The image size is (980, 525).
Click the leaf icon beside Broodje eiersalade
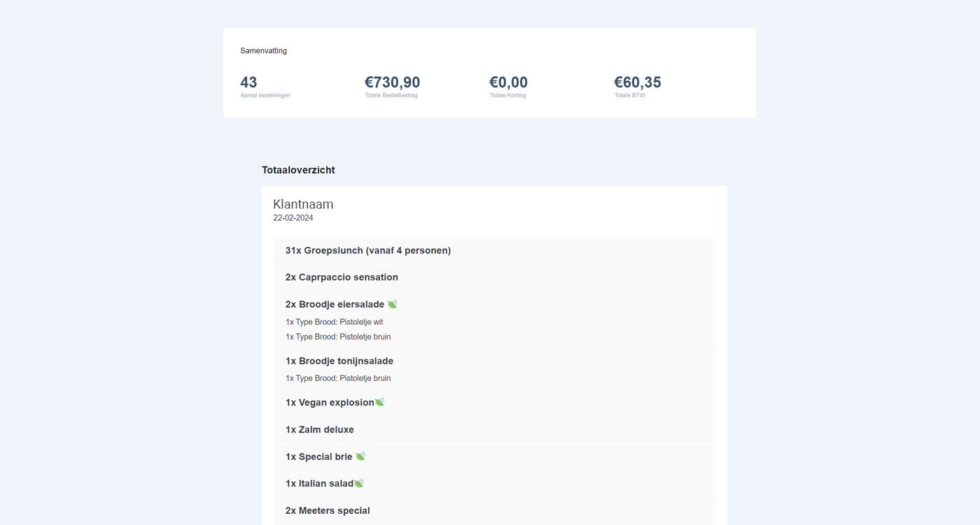click(392, 304)
